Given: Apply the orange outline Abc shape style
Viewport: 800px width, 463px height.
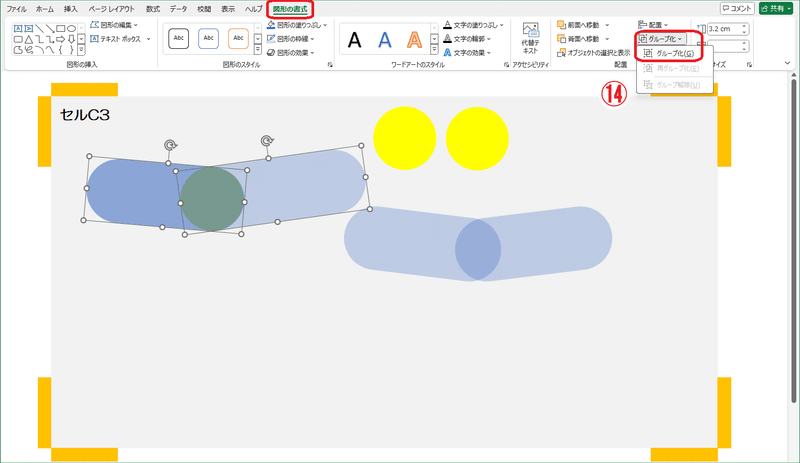Looking at the screenshot, I should [238, 39].
